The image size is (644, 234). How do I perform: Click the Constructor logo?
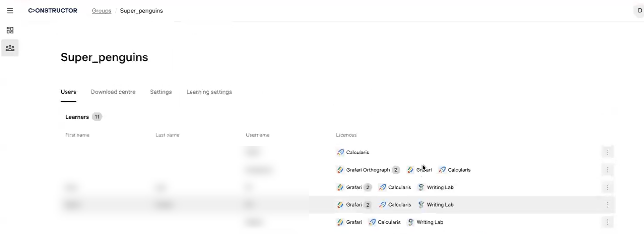click(x=53, y=11)
